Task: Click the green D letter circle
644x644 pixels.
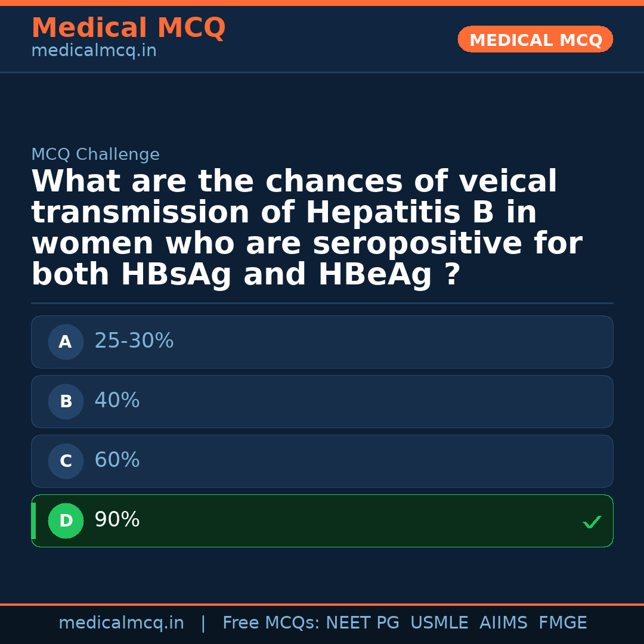Action: [66, 521]
